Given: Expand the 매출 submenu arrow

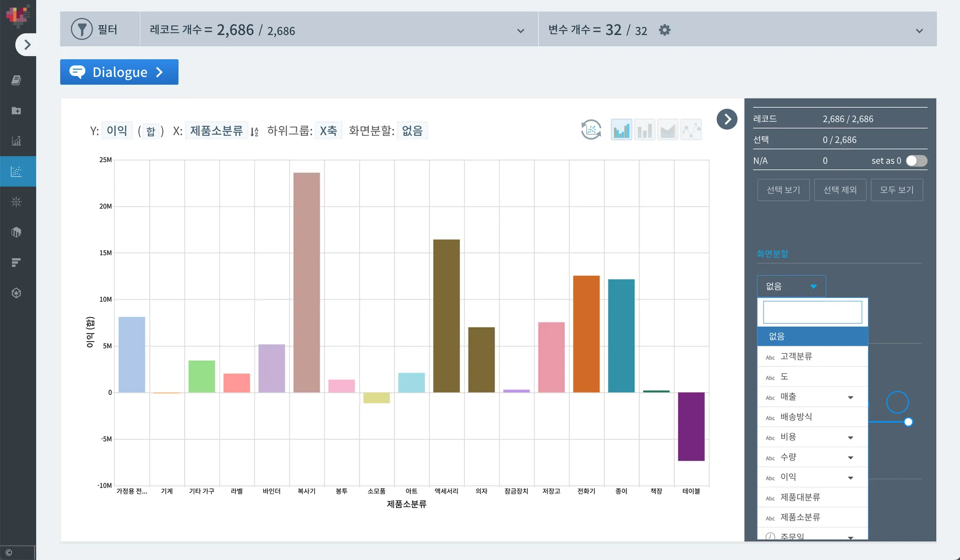Looking at the screenshot, I should [850, 397].
